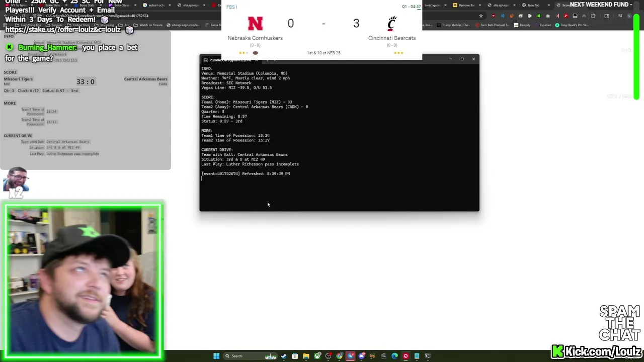Switch to Google Chrome on taskbar
The width and height of the screenshot is (644, 362).
pos(340,356)
